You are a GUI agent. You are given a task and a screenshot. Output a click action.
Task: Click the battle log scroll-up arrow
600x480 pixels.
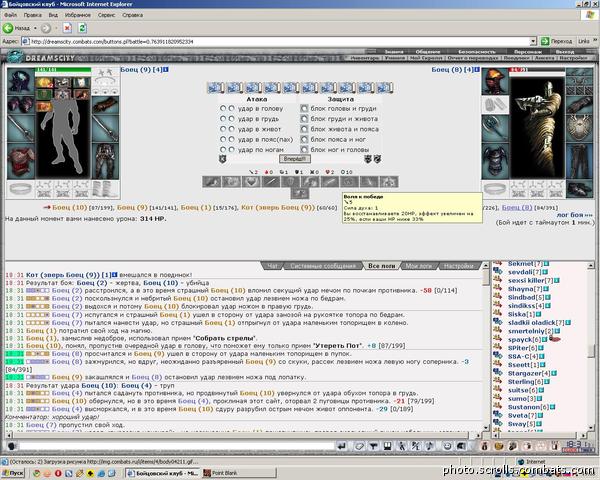tap(486, 265)
